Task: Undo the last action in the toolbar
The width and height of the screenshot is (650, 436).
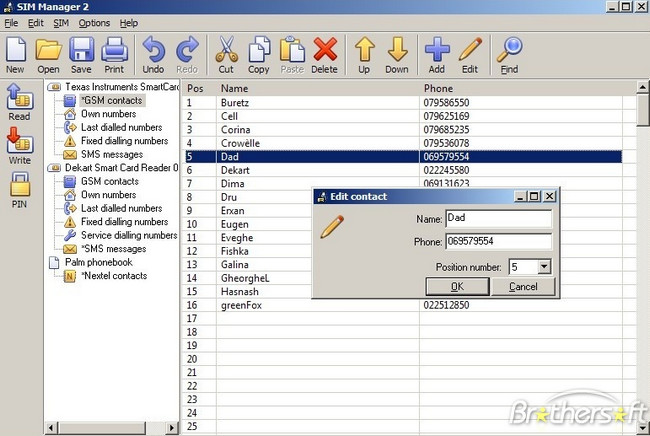Action: point(153,54)
